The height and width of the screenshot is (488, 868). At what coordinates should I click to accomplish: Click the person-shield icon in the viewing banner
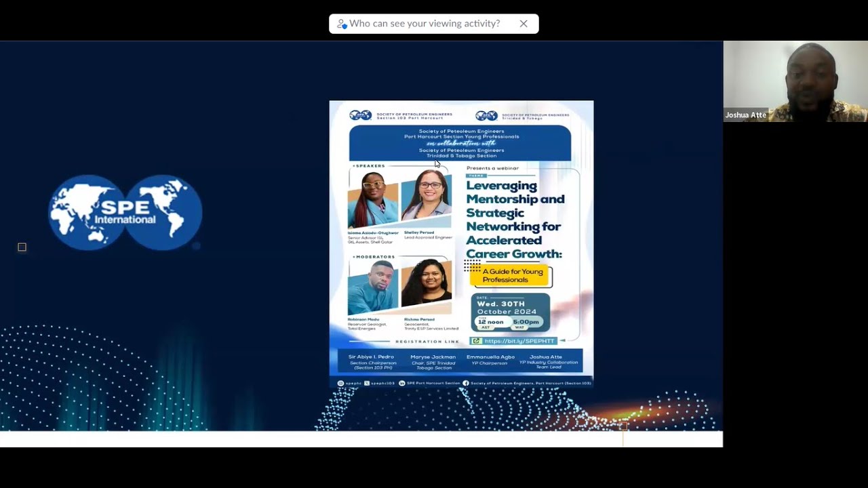pos(342,24)
